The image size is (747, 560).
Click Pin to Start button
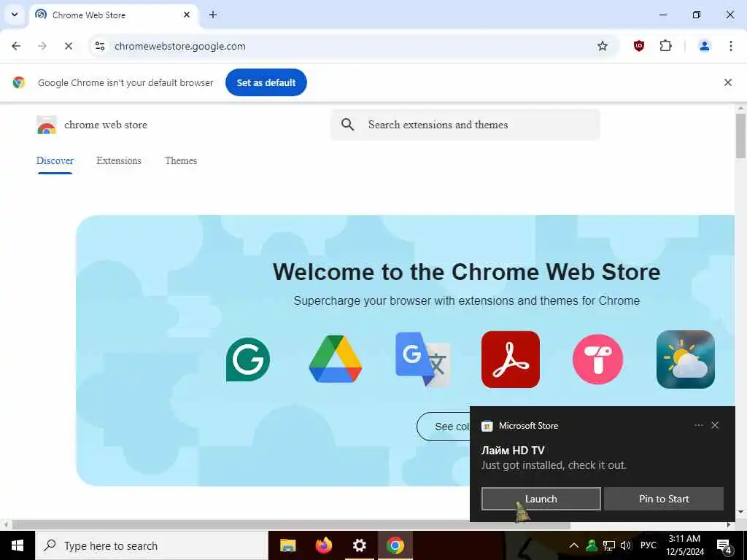click(x=664, y=499)
